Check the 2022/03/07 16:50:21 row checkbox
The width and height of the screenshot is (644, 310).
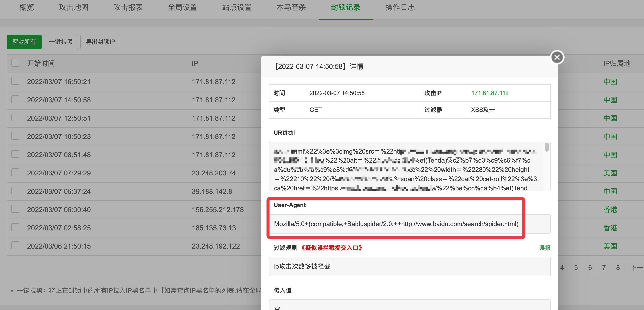coord(15,81)
